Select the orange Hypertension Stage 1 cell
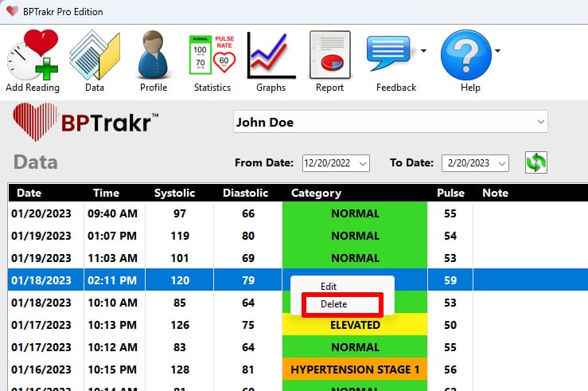Viewport: 588px width, 391px height. (x=355, y=369)
